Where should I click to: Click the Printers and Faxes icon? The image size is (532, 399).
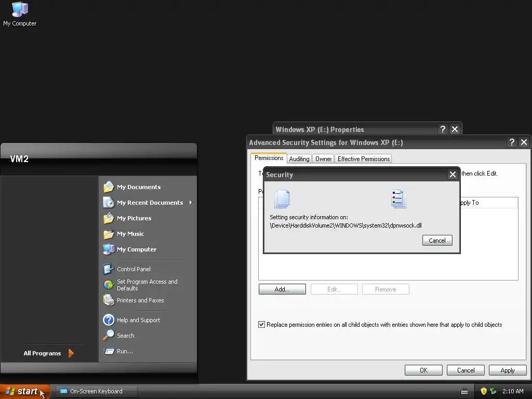[109, 300]
